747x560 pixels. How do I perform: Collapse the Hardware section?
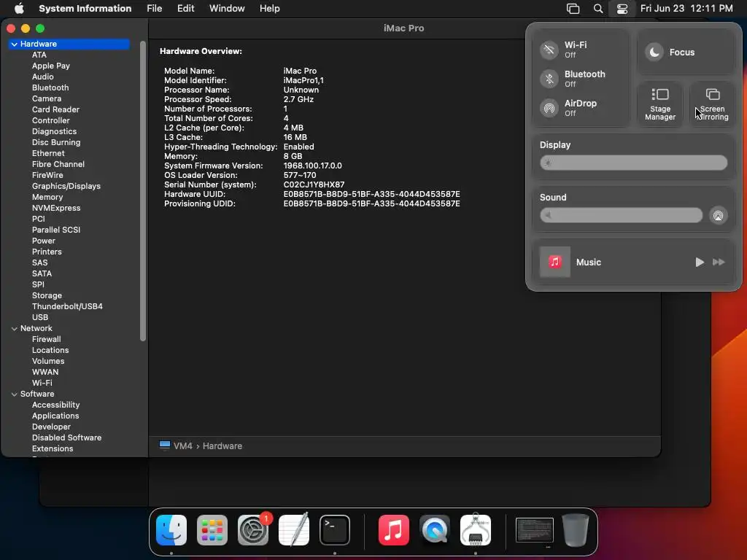[15, 44]
